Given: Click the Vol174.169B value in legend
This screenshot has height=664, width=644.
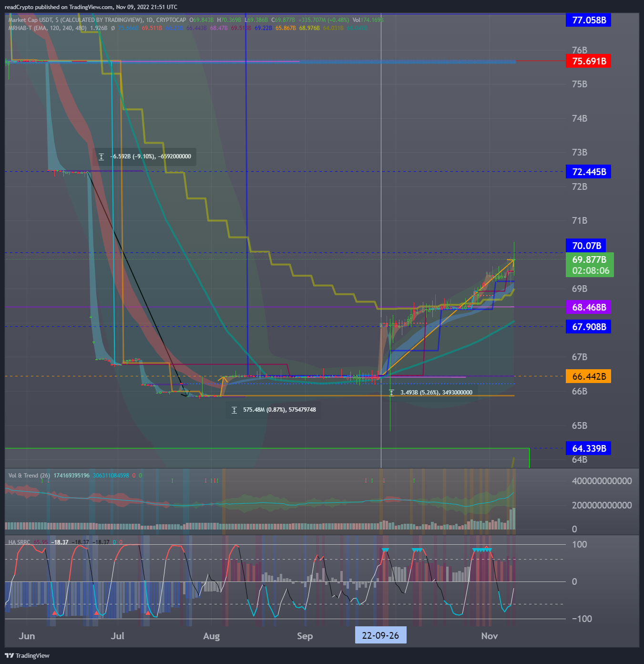Looking at the screenshot, I should pos(368,20).
